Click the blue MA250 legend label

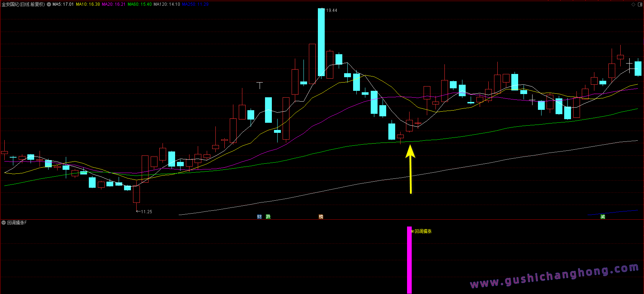point(195,5)
